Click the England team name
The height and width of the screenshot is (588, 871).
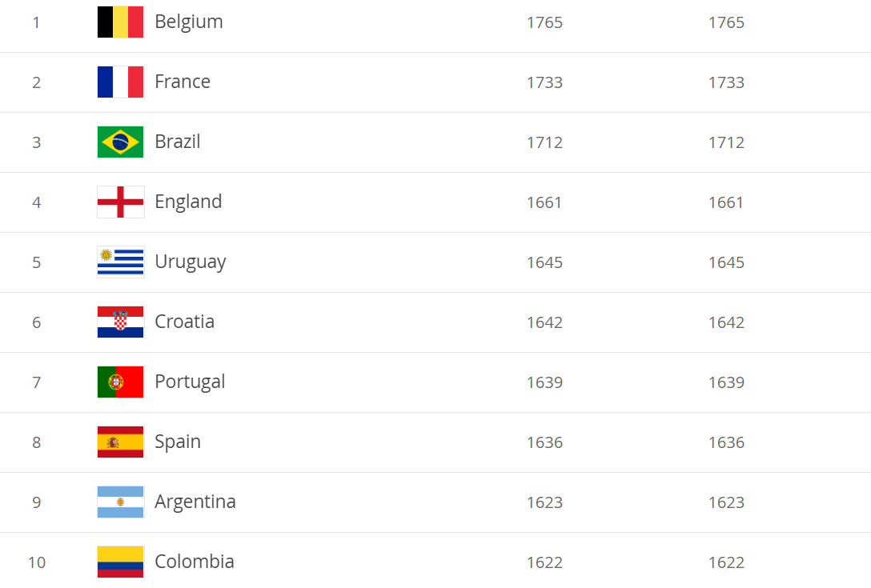188,202
